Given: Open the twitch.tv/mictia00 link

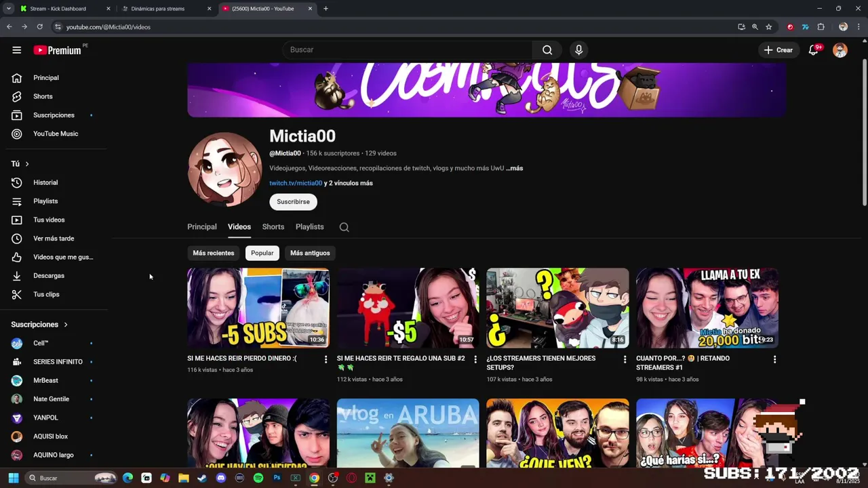Looking at the screenshot, I should tap(296, 183).
